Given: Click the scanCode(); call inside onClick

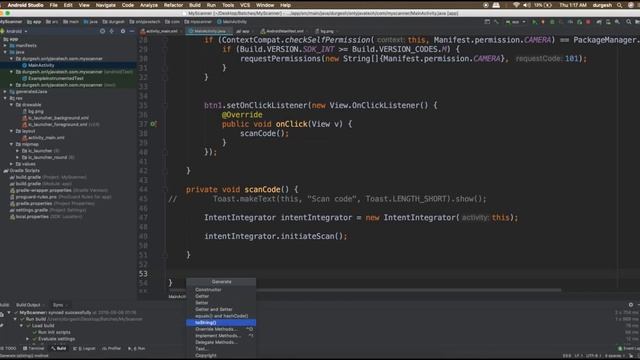Looking at the screenshot, I should 264,133.
